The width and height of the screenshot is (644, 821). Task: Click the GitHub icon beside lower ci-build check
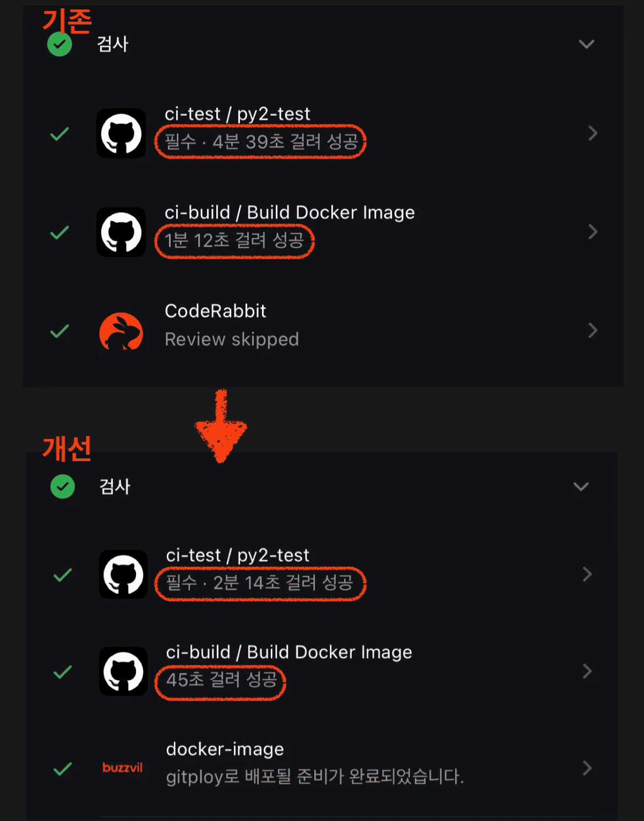click(x=123, y=671)
